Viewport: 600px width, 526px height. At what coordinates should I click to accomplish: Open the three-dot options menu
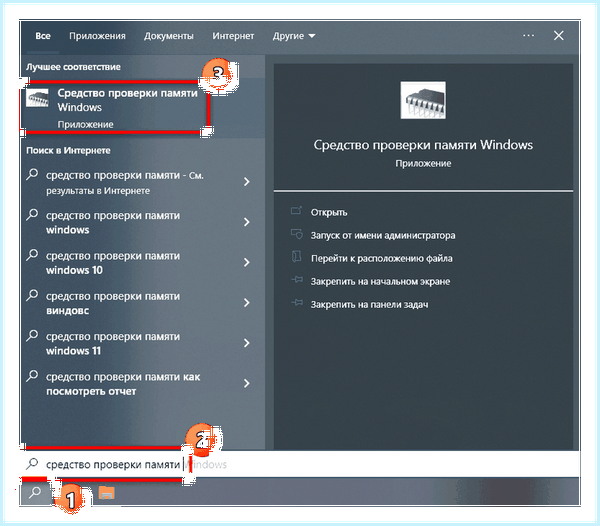(528, 36)
